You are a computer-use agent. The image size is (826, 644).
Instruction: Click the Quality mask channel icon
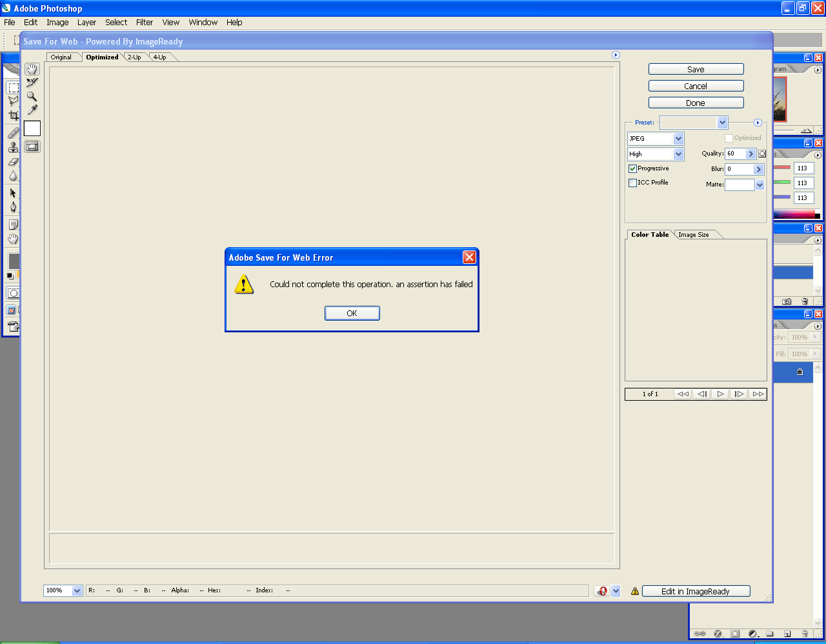click(762, 154)
